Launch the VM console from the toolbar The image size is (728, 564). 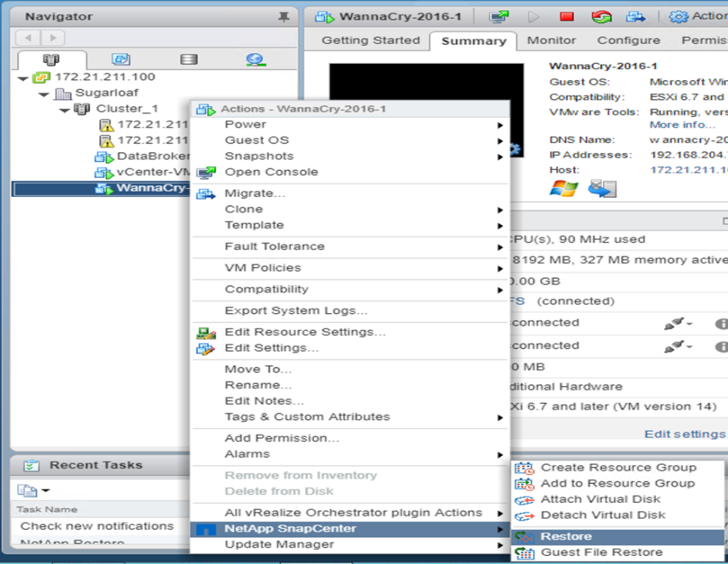[499, 17]
